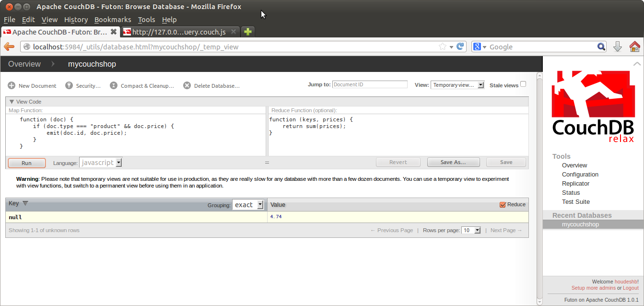
Task: Click the browser back arrow
Action: coord(9,47)
